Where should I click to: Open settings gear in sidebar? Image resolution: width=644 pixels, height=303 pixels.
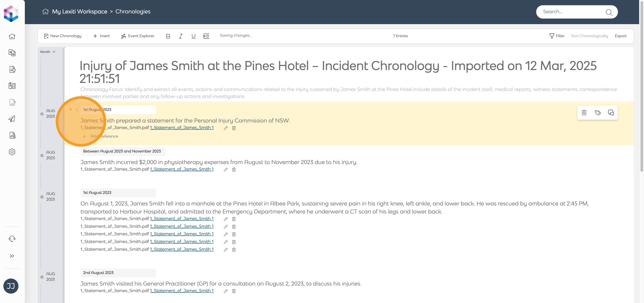point(12,152)
